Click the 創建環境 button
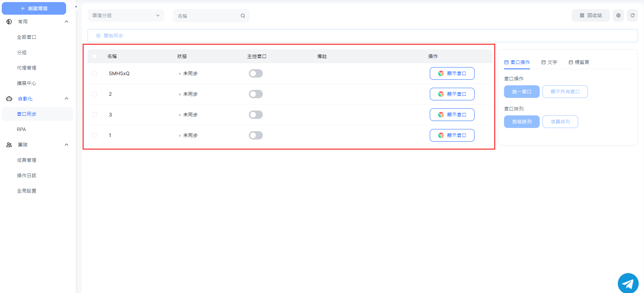 [x=34, y=8]
